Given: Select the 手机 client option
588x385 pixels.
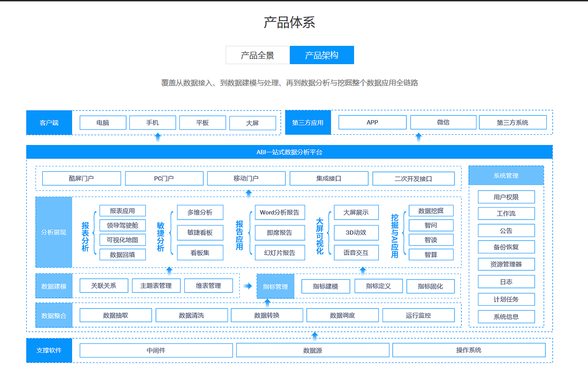Looking at the screenshot, I should coord(153,122).
